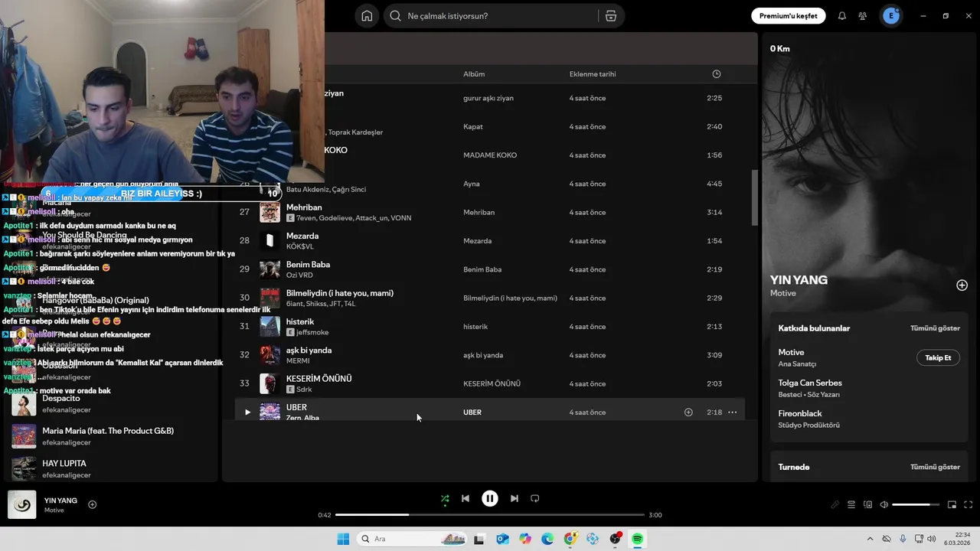Image resolution: width=980 pixels, height=551 pixels.
Task: Click Mehriban album cover thumbnail
Action: tap(269, 212)
